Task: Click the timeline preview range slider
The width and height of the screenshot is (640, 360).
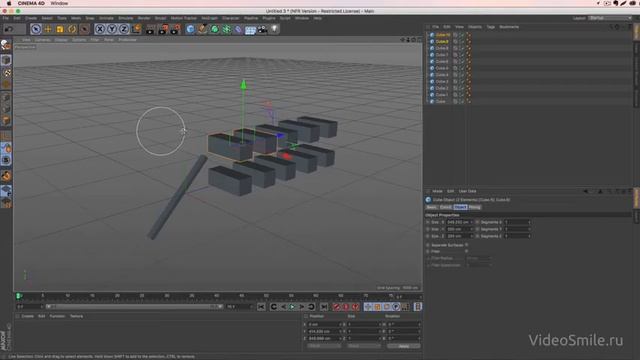Action: point(134,307)
